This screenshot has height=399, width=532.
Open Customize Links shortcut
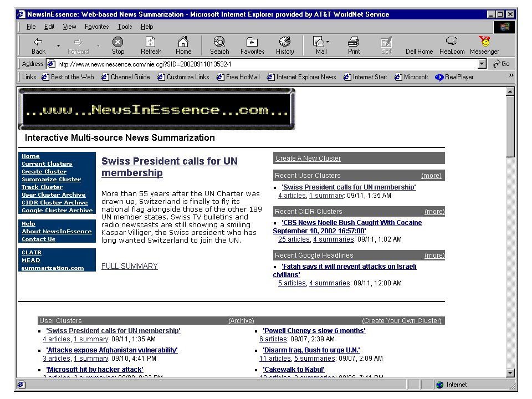[x=183, y=77]
